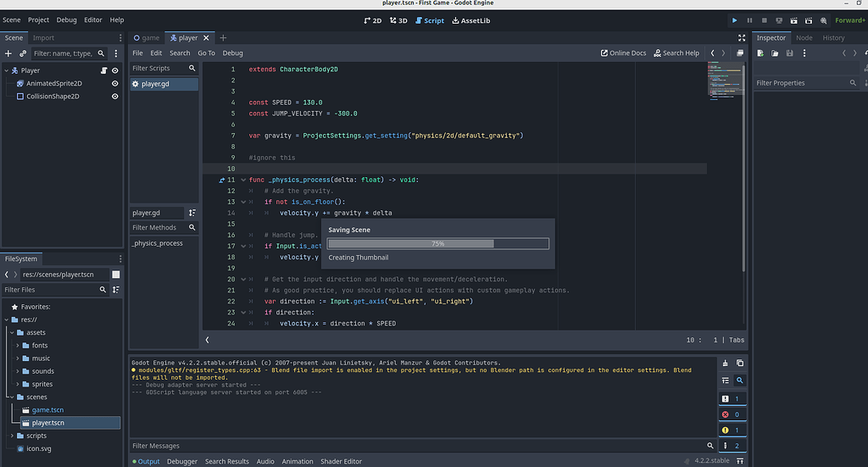Run the current scene via clapperboard icon

tap(793, 20)
